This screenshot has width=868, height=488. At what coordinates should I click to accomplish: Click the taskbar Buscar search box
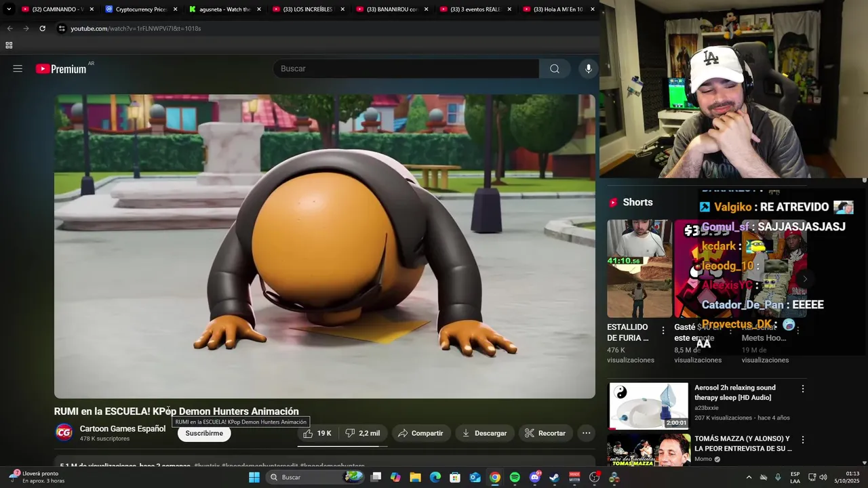[x=315, y=477]
